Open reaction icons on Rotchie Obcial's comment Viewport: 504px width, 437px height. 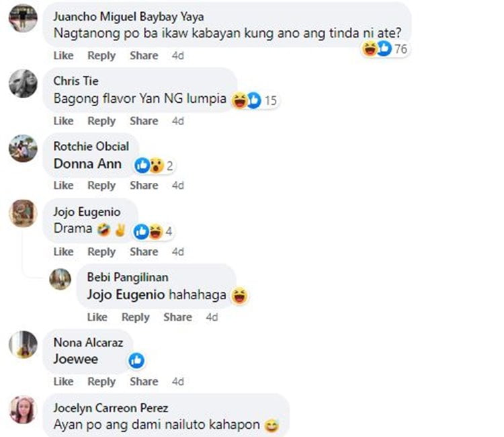[155, 165]
